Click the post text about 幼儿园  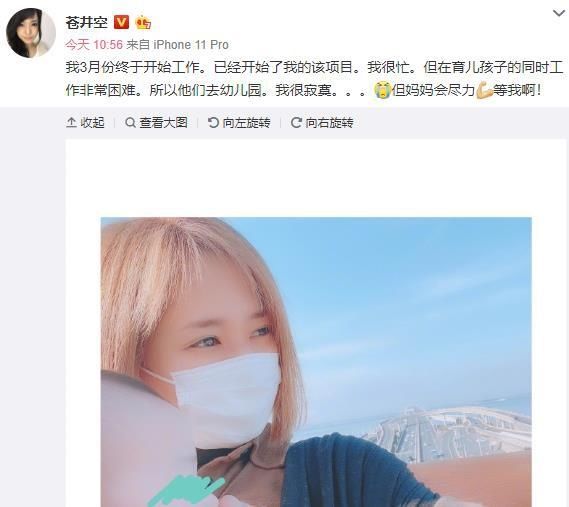tap(314, 79)
